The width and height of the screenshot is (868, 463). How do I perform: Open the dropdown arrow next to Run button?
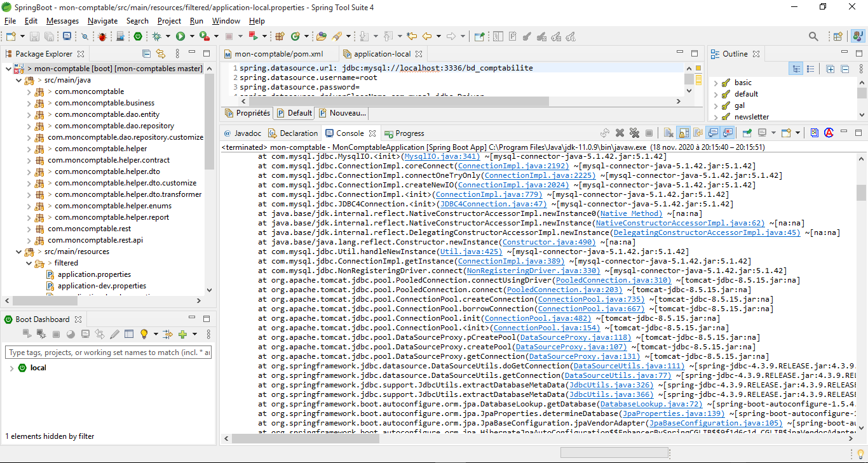(x=191, y=37)
